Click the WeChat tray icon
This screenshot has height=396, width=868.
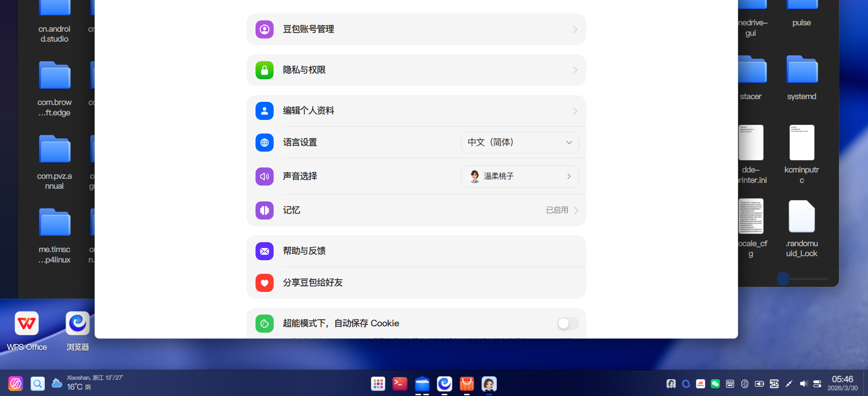(715, 384)
